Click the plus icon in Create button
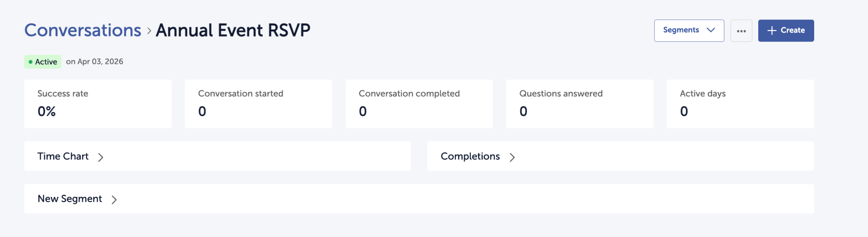Viewport: 868px width, 237px height. 772,30
